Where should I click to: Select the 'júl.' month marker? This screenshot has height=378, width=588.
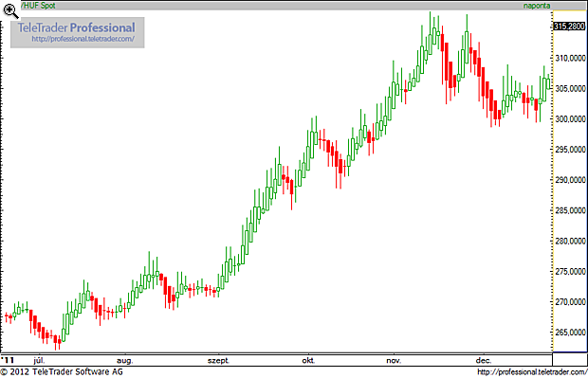click(x=39, y=360)
